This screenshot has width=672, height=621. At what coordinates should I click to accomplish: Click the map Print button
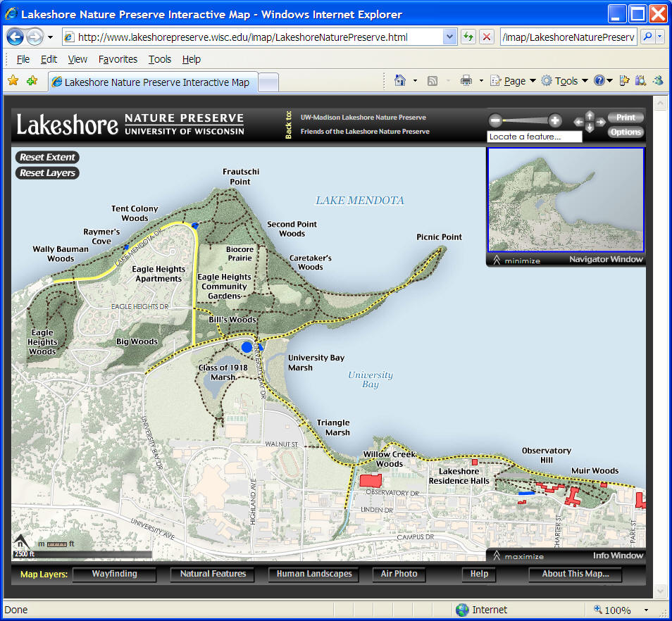point(626,118)
